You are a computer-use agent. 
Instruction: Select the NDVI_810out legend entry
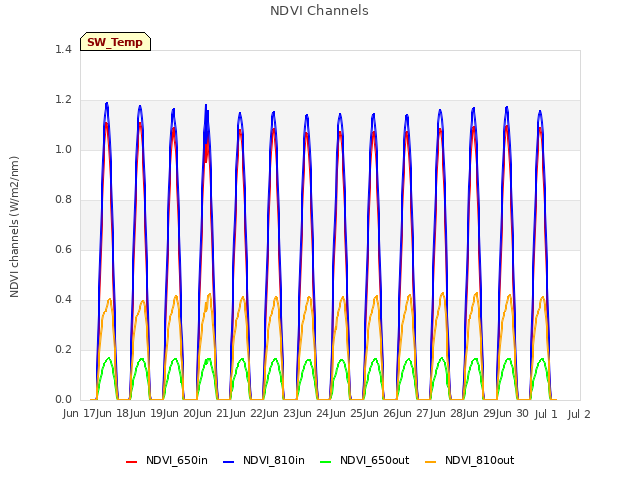[469, 460]
